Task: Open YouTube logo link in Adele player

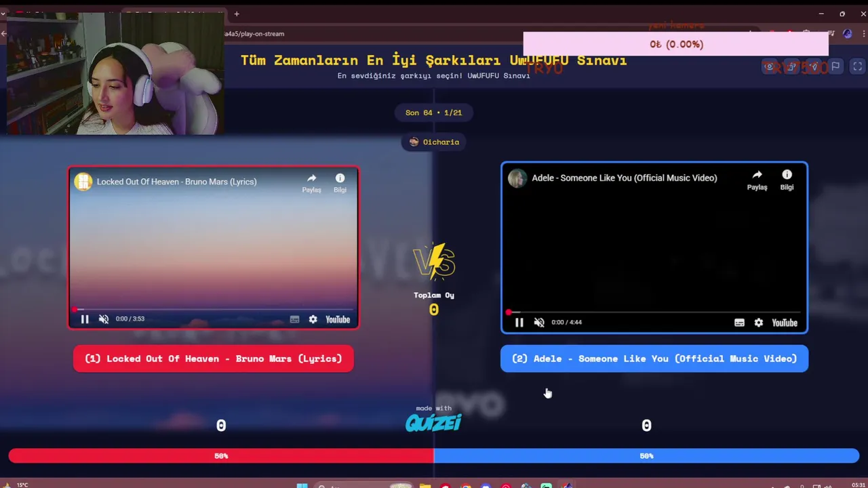Action: tap(785, 323)
